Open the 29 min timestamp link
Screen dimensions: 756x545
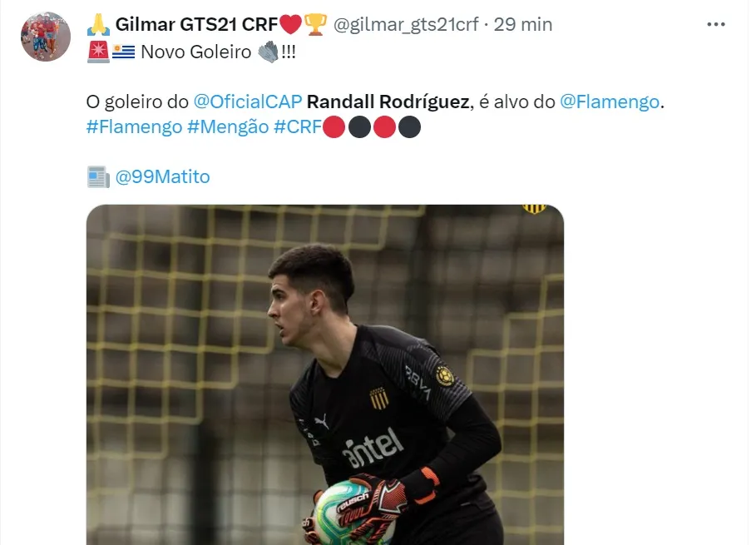522,24
